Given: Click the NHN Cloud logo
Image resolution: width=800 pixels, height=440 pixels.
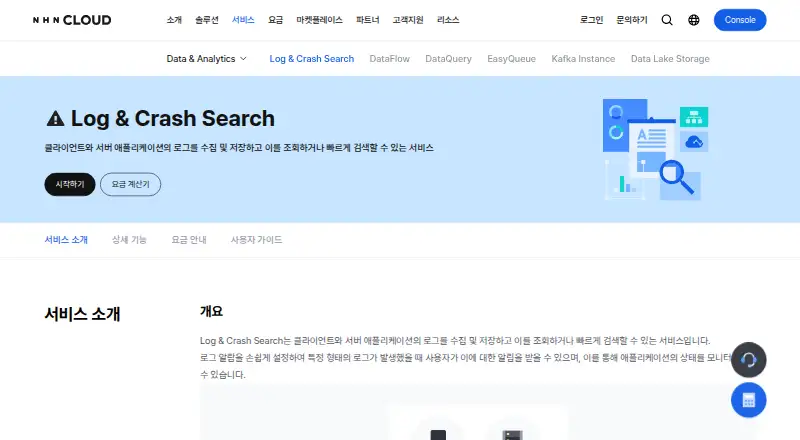Looking at the screenshot, I should 72,20.
